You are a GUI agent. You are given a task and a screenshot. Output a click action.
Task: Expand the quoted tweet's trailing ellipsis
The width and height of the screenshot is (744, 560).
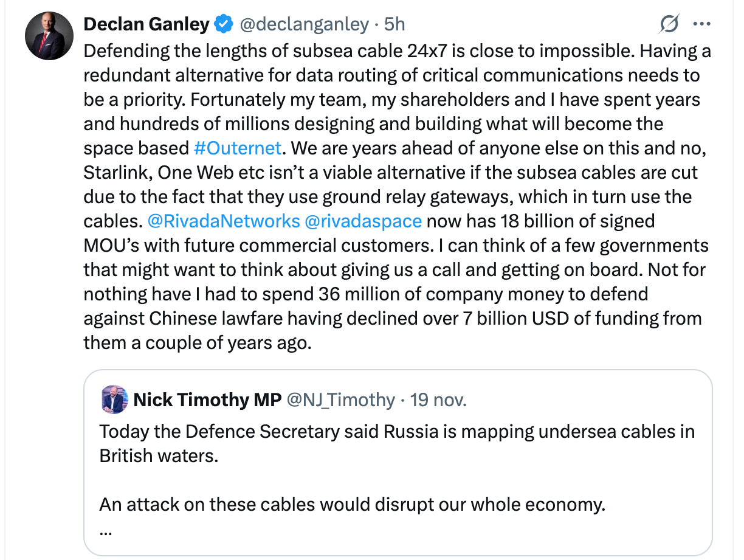[x=105, y=530]
